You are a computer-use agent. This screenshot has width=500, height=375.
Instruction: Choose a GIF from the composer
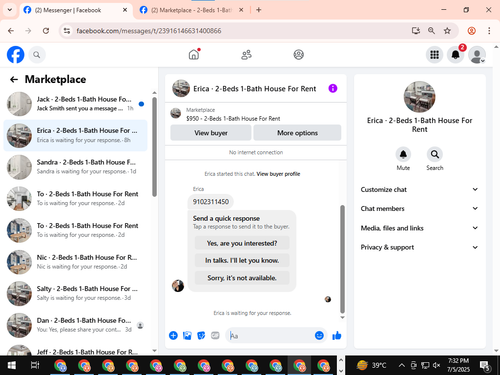pos(215,335)
